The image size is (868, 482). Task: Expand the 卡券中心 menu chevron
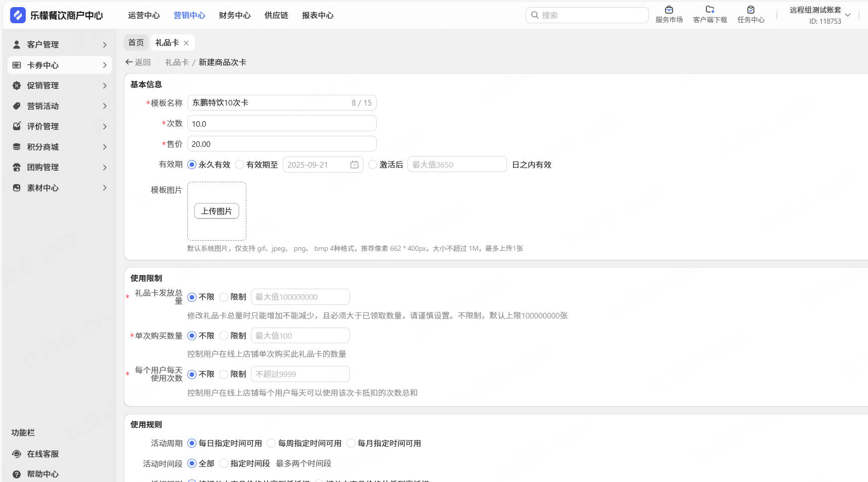point(105,65)
